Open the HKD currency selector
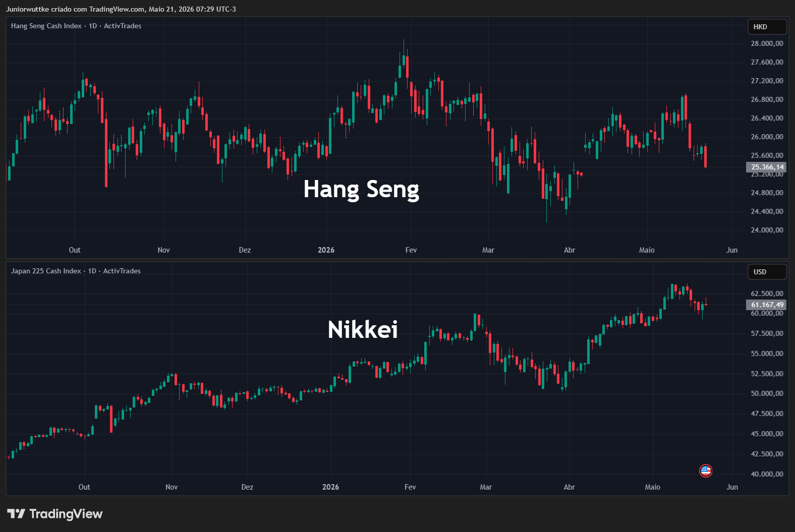 click(x=766, y=27)
